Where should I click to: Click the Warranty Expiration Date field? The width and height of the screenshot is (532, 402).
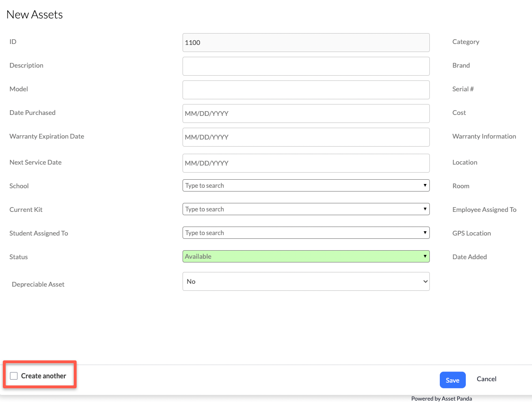click(305, 137)
